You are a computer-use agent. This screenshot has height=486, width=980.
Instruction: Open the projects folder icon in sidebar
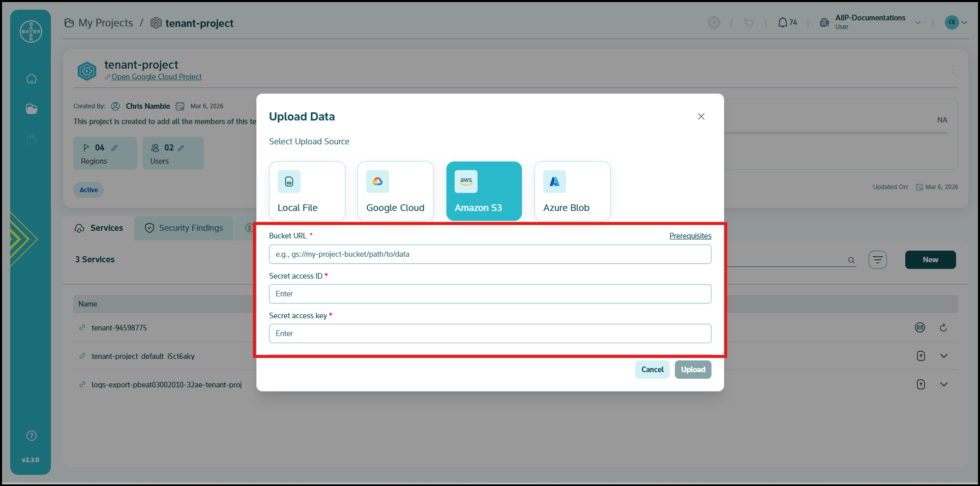[x=32, y=109]
